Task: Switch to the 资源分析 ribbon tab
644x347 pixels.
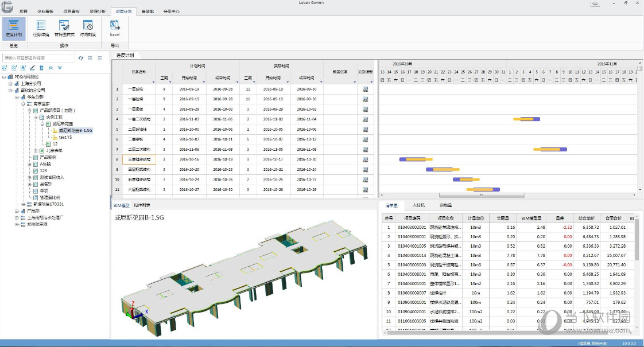Action: point(97,11)
